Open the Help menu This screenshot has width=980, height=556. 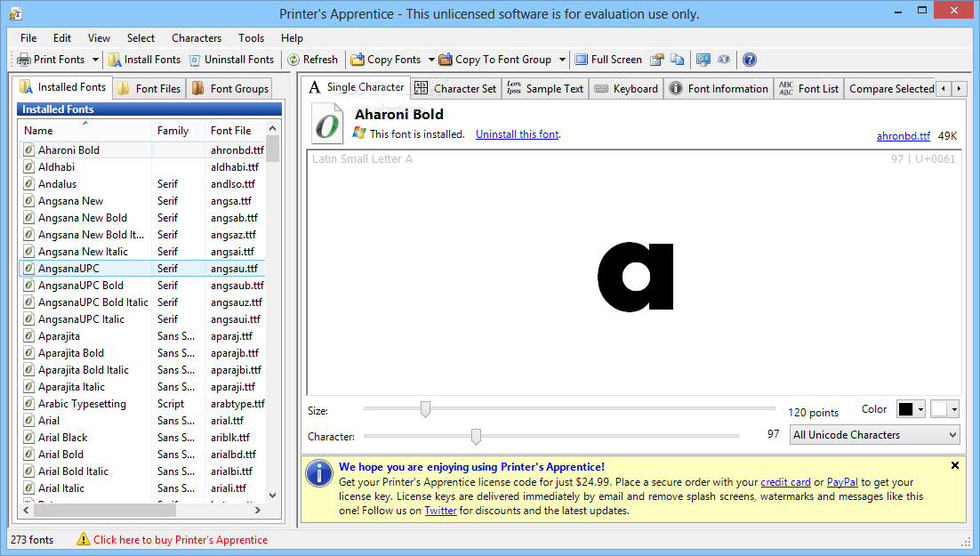point(292,38)
